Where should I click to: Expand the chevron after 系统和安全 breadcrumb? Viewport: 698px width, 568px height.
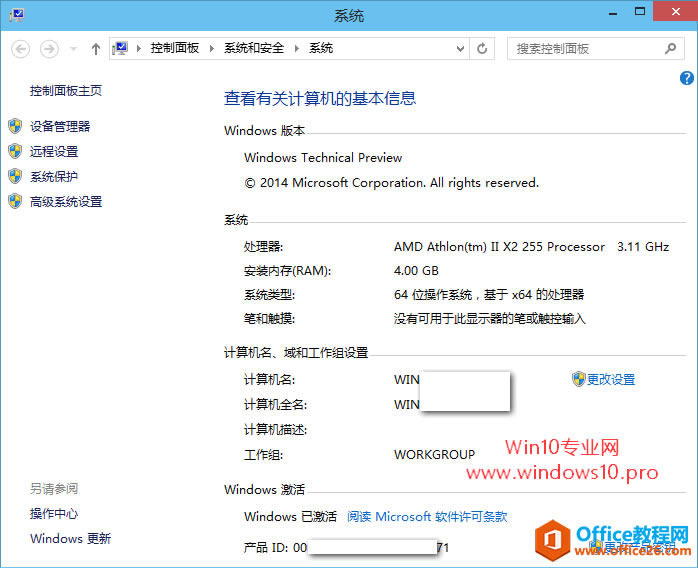click(x=297, y=49)
